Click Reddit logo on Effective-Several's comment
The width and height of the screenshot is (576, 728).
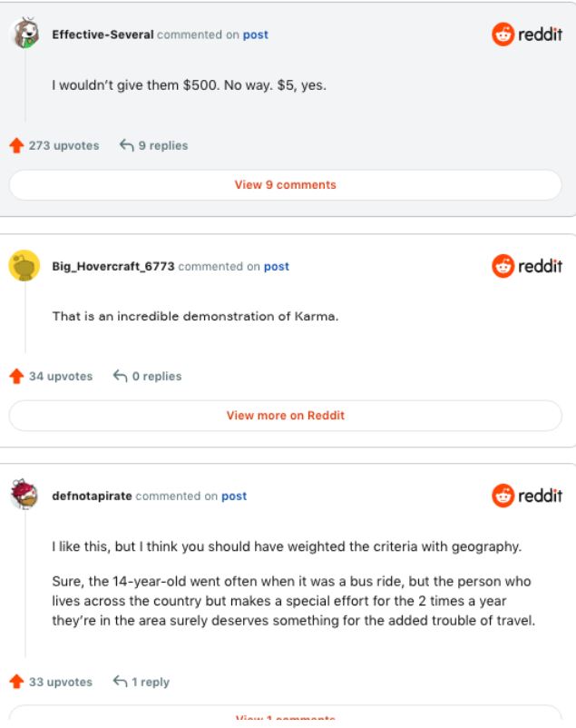527,34
